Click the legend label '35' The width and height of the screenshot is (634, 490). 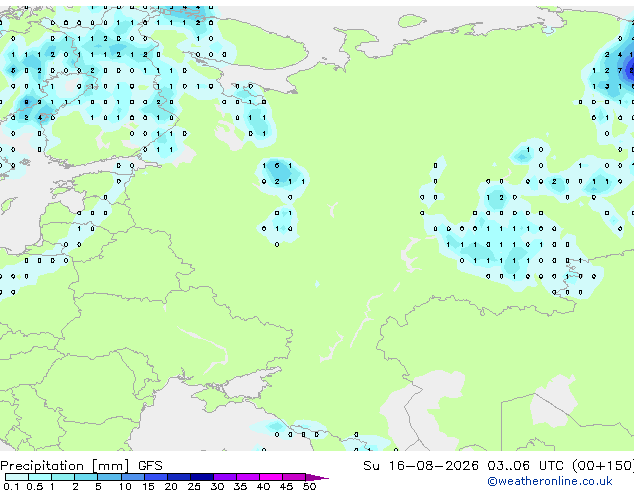240,486
